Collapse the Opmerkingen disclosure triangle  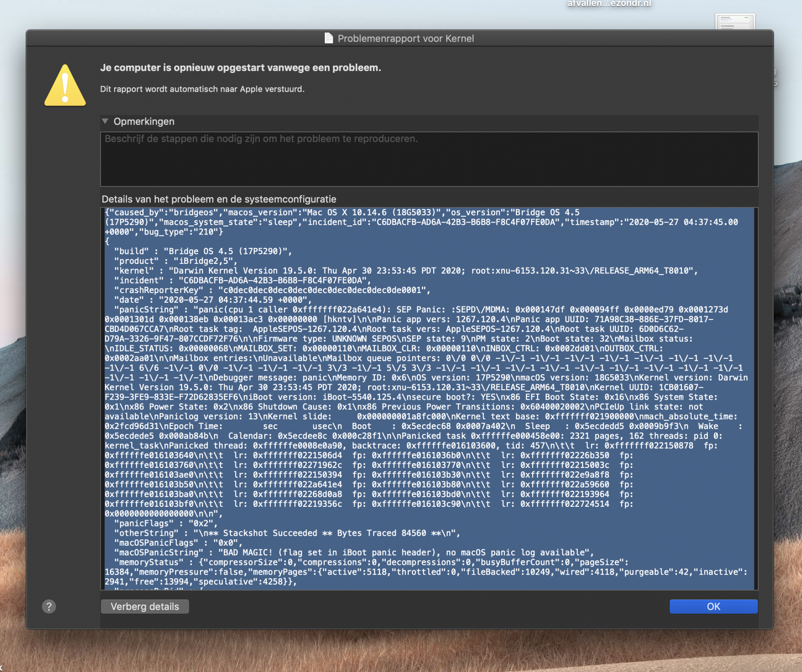tap(105, 121)
